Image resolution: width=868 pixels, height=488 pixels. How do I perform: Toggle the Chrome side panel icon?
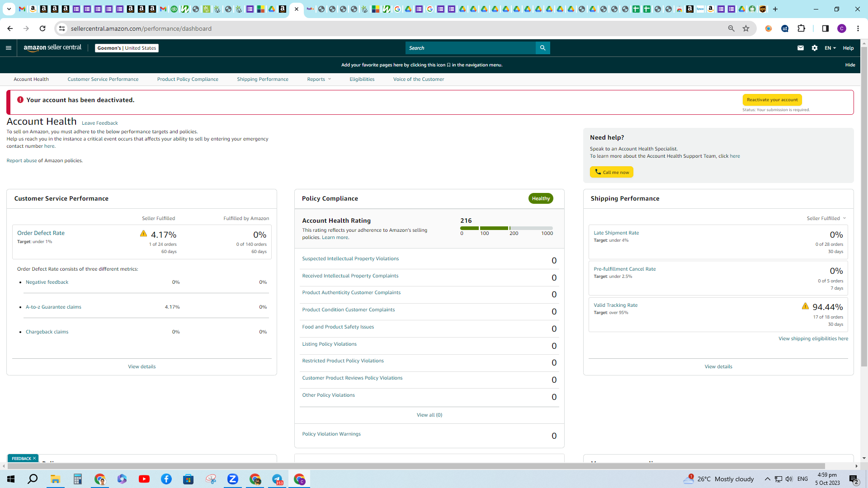point(825,28)
